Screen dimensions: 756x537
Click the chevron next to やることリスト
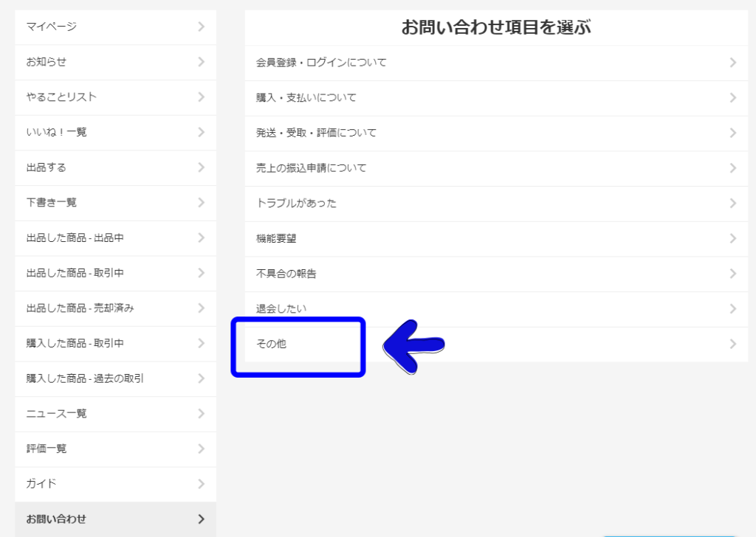click(201, 97)
